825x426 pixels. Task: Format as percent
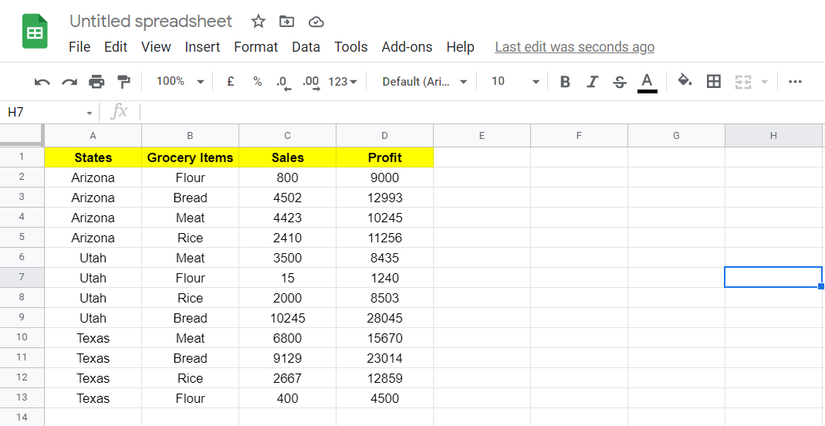click(x=257, y=82)
